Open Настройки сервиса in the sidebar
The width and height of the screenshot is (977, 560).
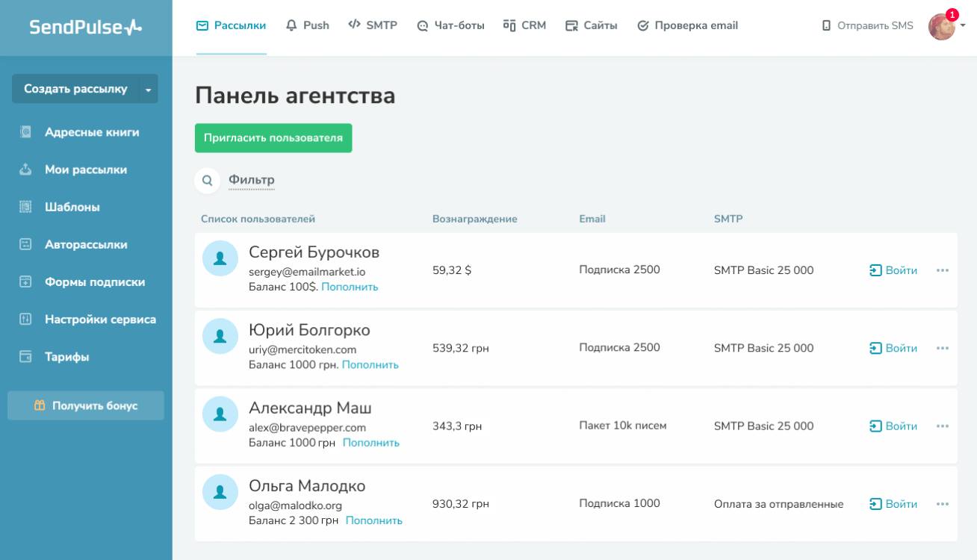(x=100, y=320)
